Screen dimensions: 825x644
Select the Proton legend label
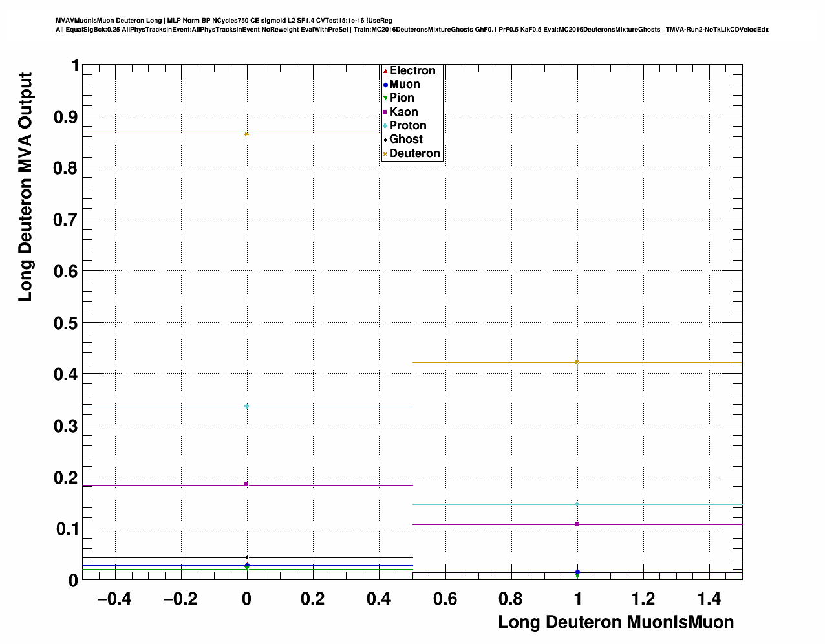(x=408, y=126)
